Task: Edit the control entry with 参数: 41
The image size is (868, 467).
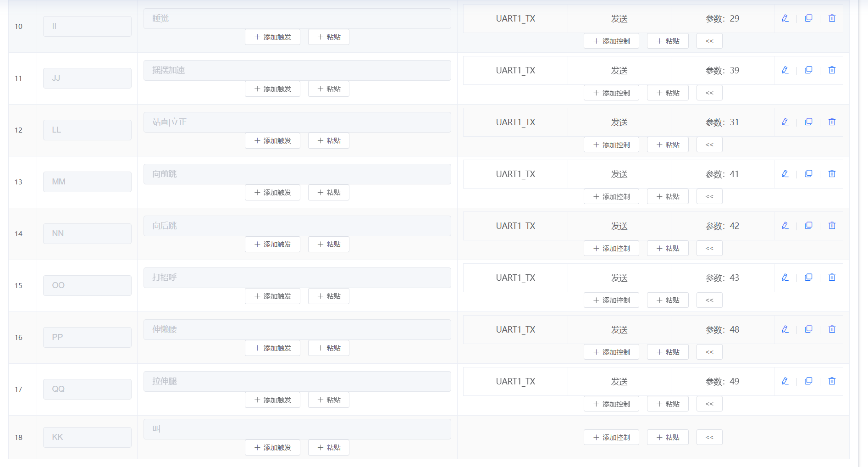Action: coord(785,174)
